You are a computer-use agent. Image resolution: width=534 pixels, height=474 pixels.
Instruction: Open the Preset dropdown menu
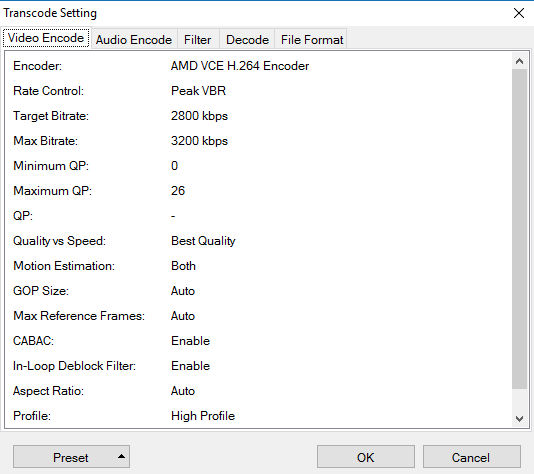pyautogui.click(x=71, y=457)
